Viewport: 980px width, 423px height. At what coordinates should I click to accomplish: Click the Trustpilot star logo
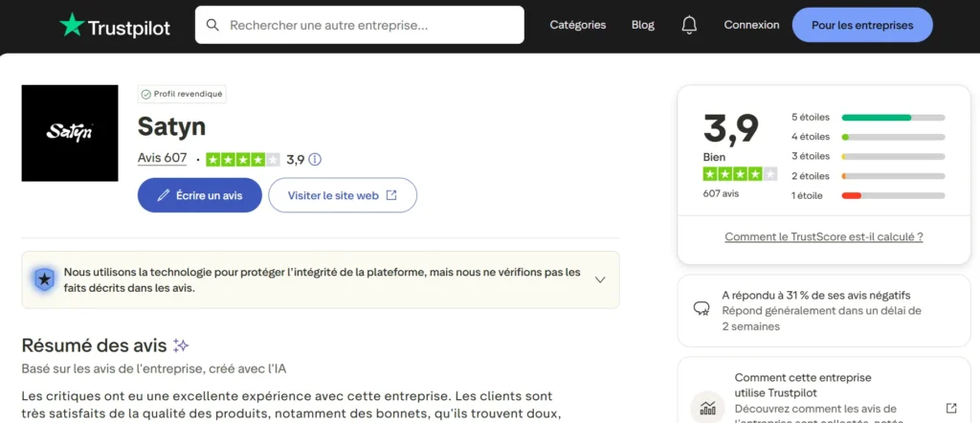coord(72,25)
